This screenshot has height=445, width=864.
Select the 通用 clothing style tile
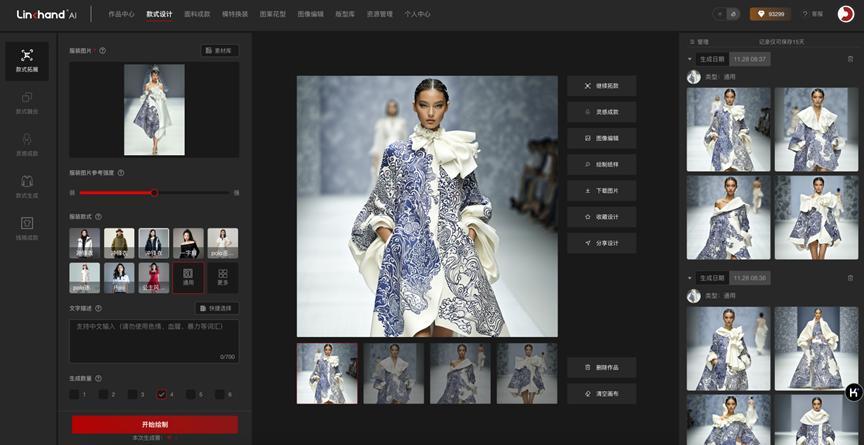[188, 277]
